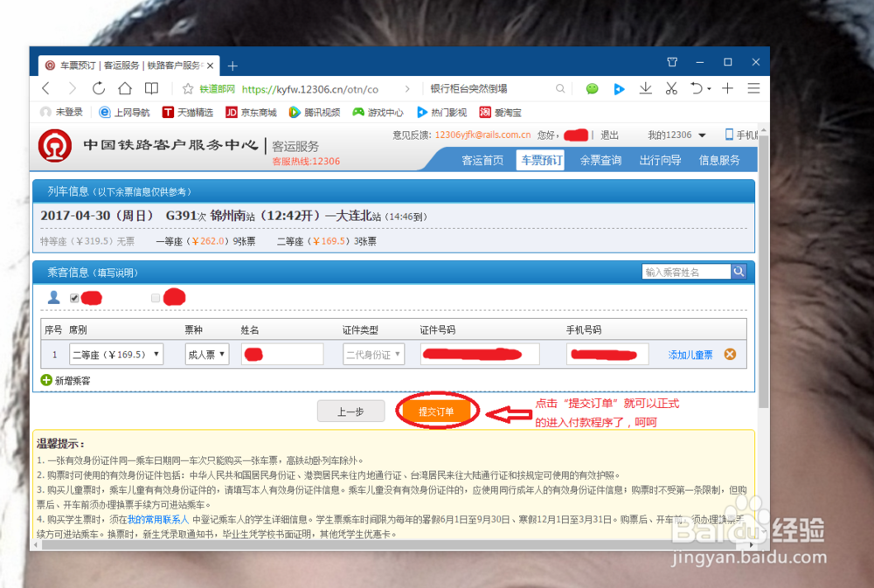Open 京东商城 bookmark

click(x=252, y=112)
